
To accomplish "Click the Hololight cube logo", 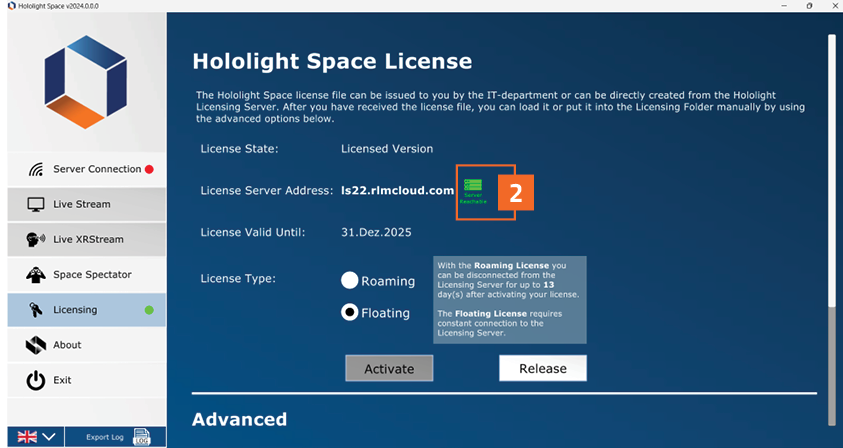I will [86, 82].
